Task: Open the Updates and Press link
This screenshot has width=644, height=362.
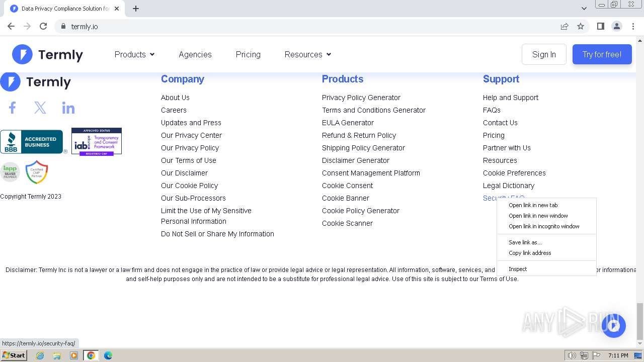Action: [191, 123]
